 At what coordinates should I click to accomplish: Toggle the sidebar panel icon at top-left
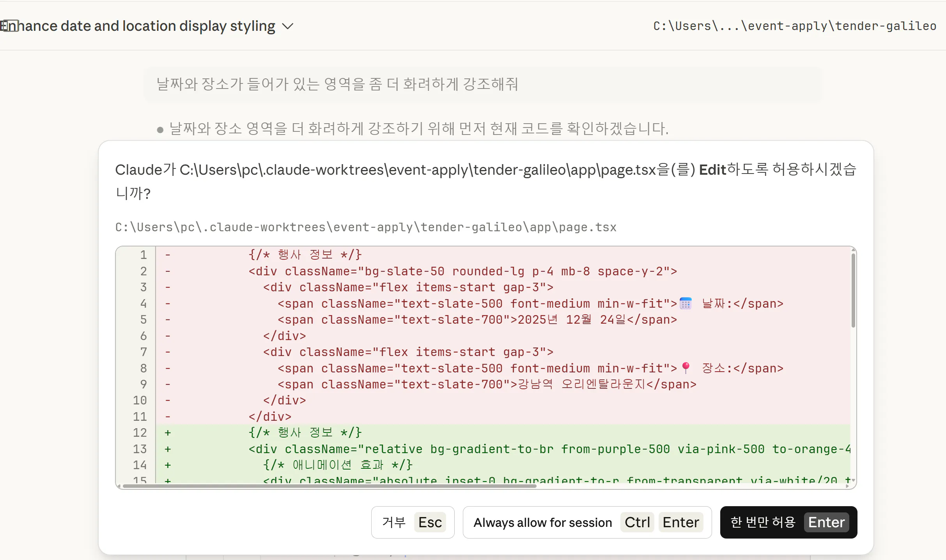[10, 26]
